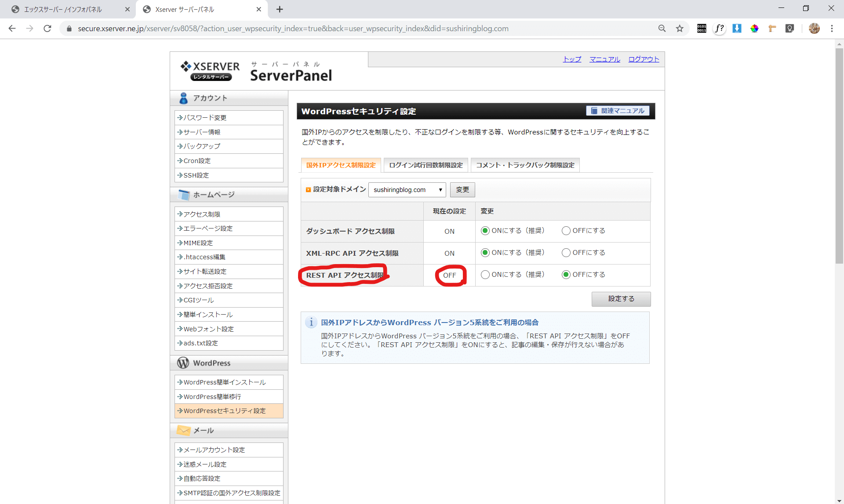The image size is (844, 504).
Task: Open エラーページ設定 in sidebar
Action: pos(229,228)
